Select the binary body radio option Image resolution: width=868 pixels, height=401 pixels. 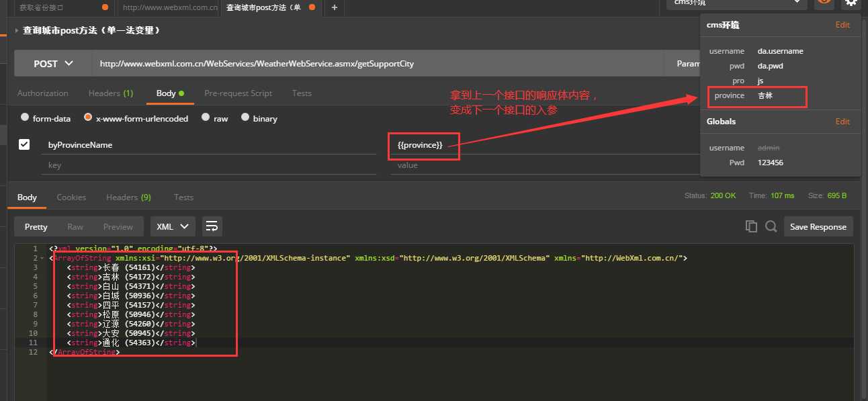[245, 118]
